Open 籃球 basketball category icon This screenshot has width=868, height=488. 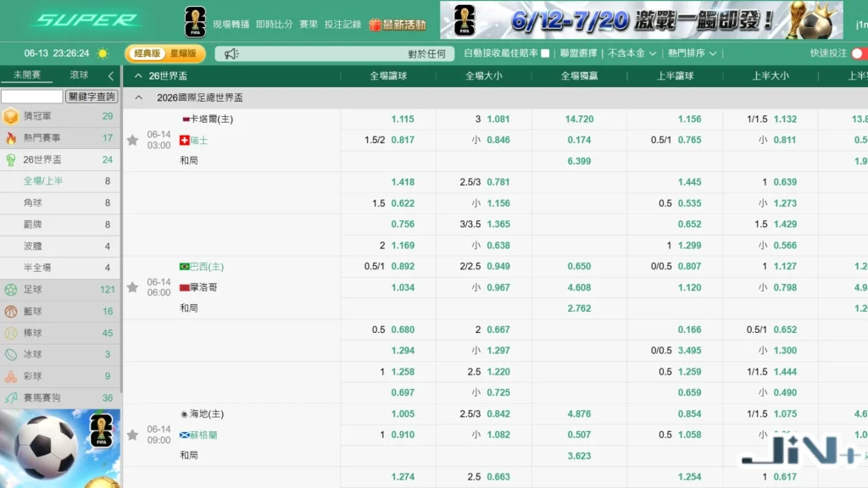click(10, 311)
